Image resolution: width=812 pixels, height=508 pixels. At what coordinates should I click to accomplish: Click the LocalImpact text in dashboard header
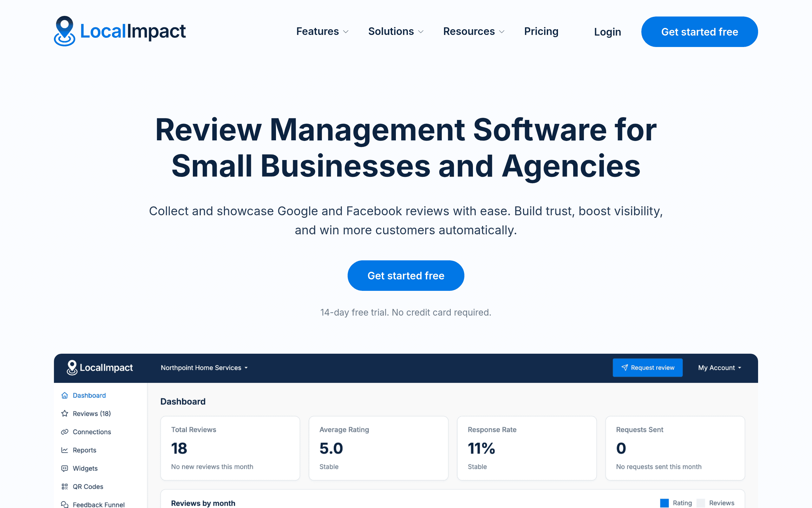[106, 368]
